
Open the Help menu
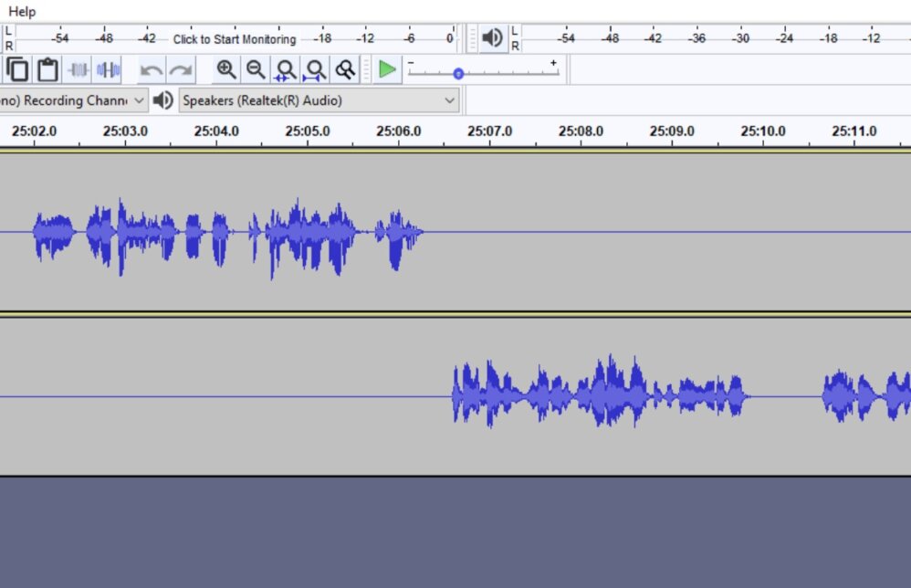[x=21, y=11]
